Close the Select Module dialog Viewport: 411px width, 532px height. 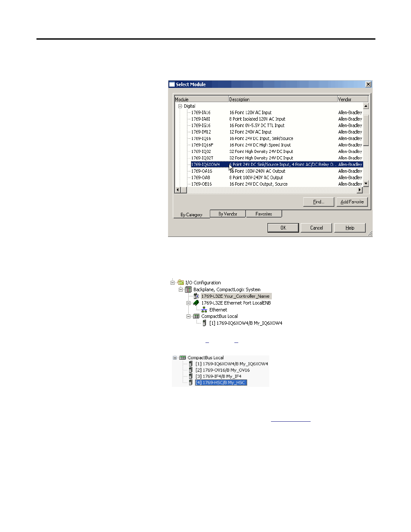(368, 84)
